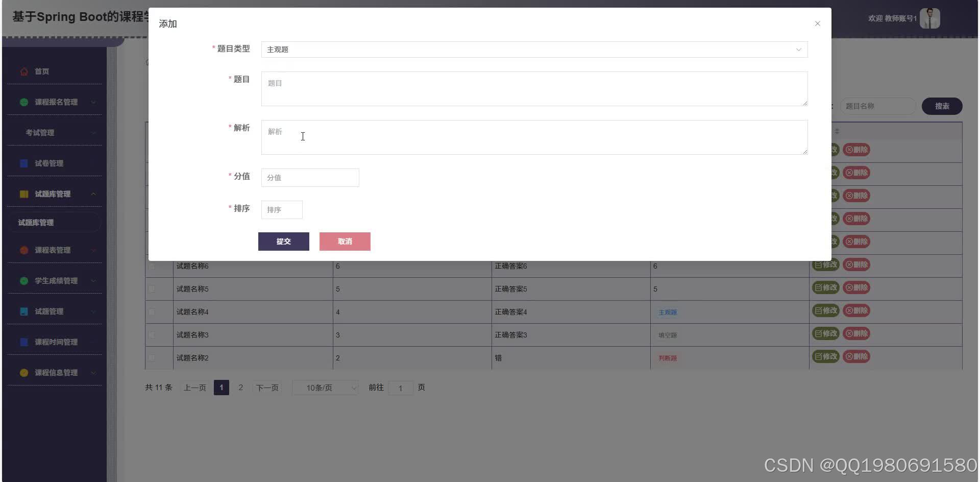
Task: Click current page 1 in pagination
Action: click(x=222, y=388)
